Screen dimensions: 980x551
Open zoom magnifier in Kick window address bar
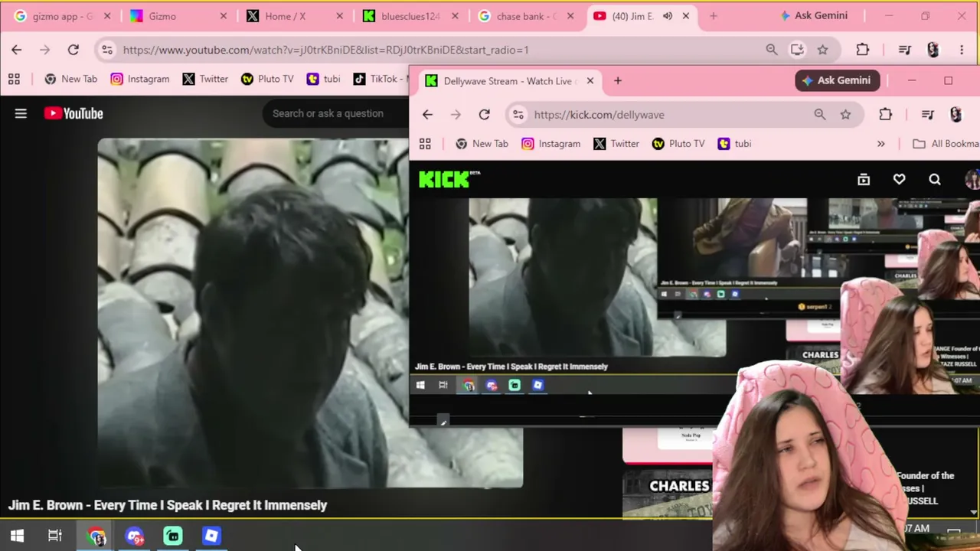[820, 115]
